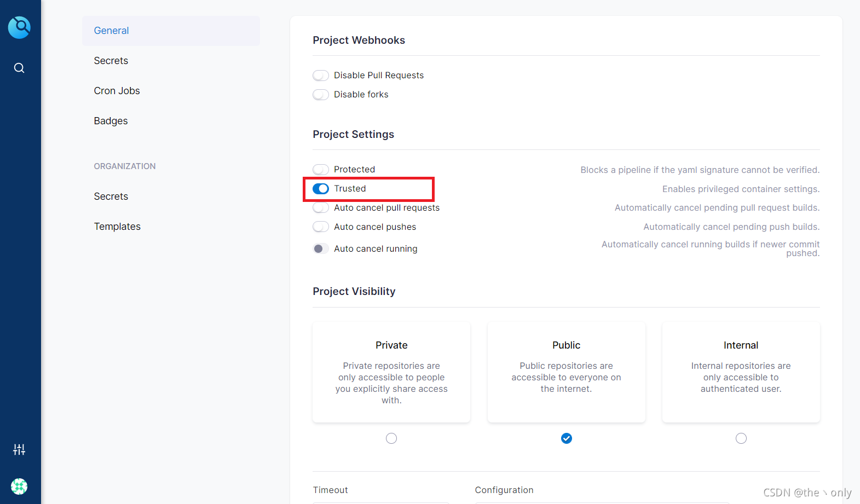Click the Auto cancel running label

pyautogui.click(x=376, y=249)
